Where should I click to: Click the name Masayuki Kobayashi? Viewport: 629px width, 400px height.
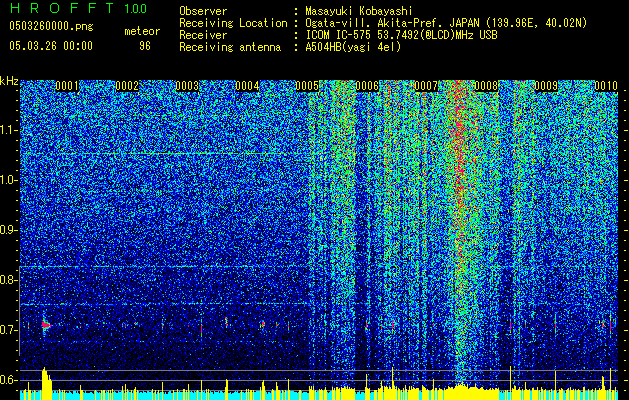click(358, 11)
